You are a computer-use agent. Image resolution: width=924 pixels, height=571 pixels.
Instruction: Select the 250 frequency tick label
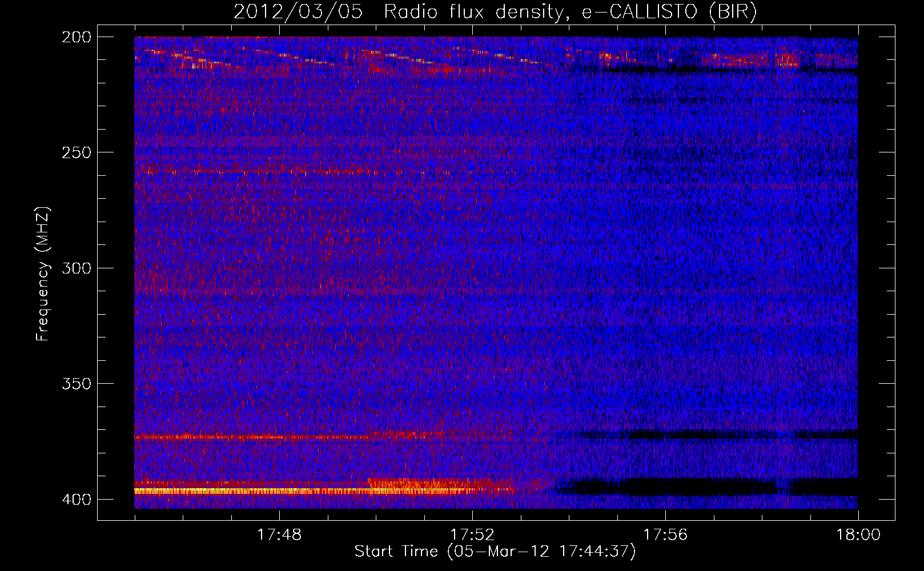(76, 152)
